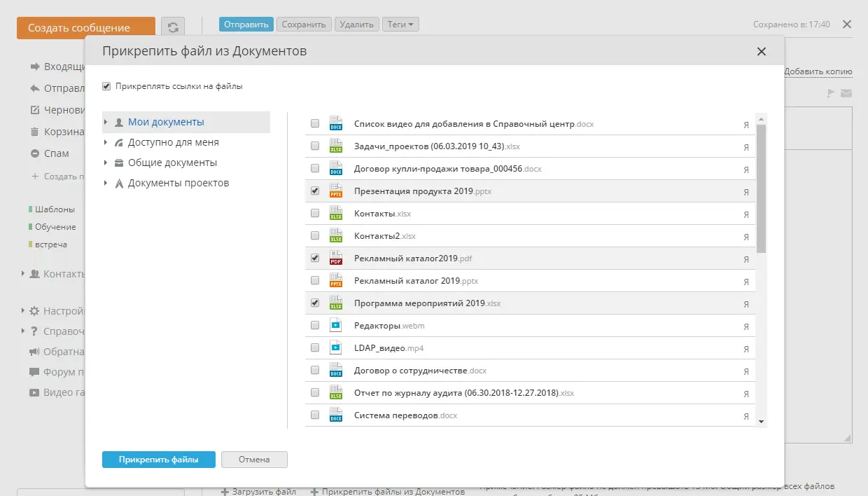Expand the Общие документы folder arrow
Image resolution: width=868 pixels, height=496 pixels.
pos(106,163)
